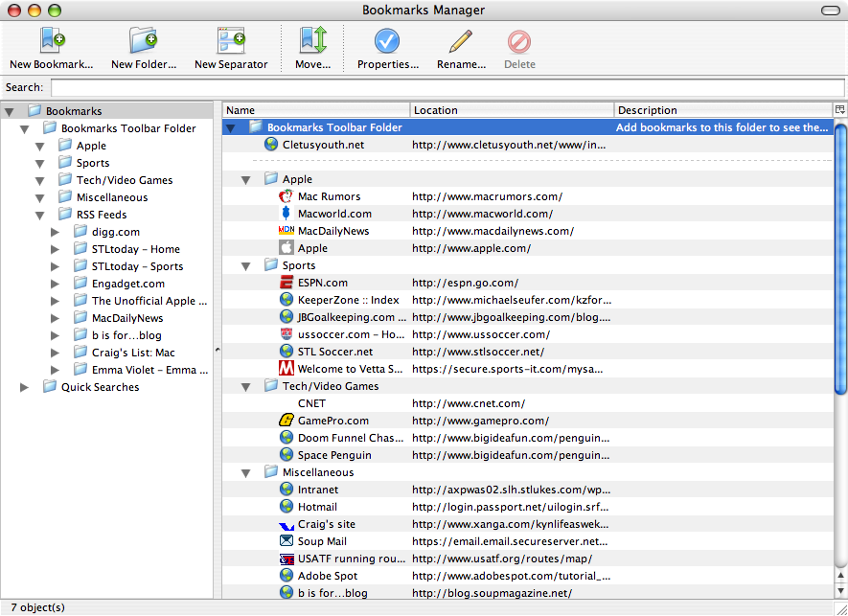The image size is (848, 616).
Task: Select the ESPN.com favicon
Action: pyautogui.click(x=286, y=283)
